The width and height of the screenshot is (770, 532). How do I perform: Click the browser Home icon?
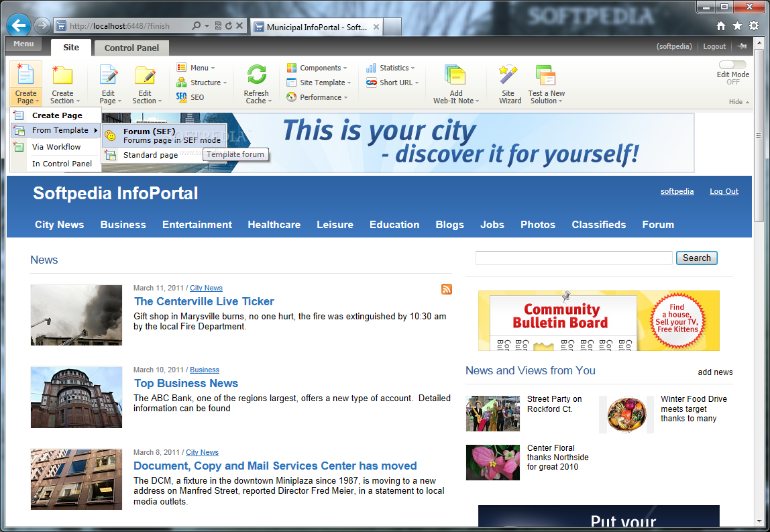720,26
